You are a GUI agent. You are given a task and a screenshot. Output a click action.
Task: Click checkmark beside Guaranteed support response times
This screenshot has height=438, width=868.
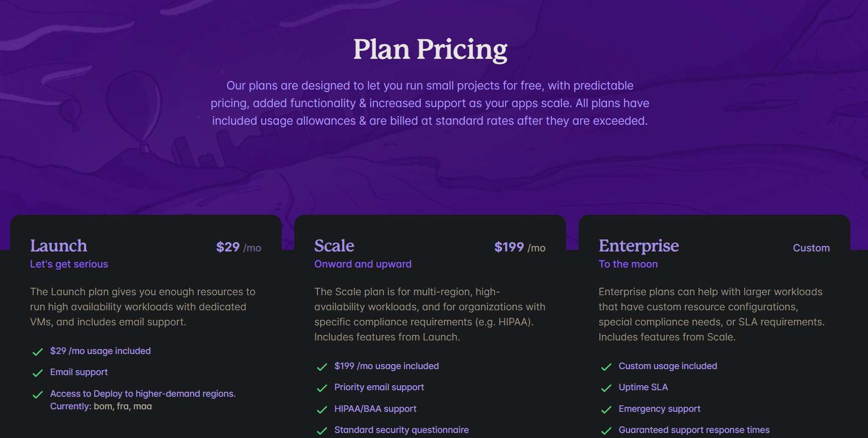coord(606,431)
